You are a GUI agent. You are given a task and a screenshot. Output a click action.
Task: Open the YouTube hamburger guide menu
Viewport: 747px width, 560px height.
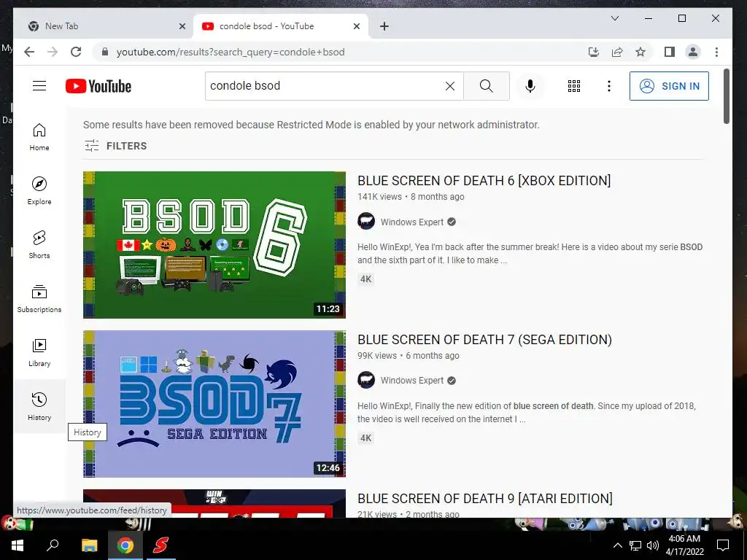pos(39,86)
